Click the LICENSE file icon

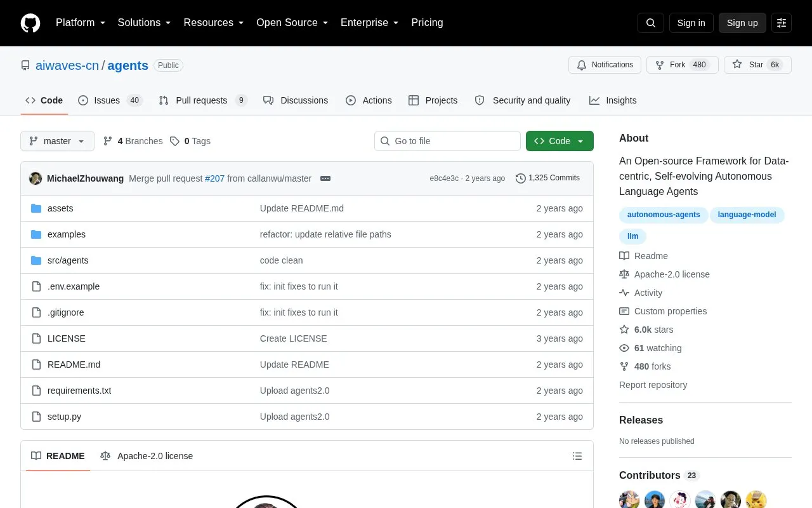pos(36,338)
